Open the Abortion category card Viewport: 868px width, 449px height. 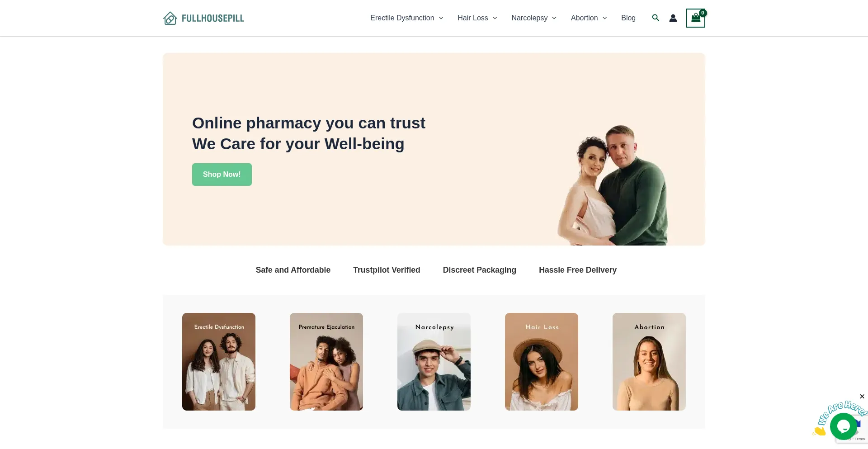[x=649, y=362]
